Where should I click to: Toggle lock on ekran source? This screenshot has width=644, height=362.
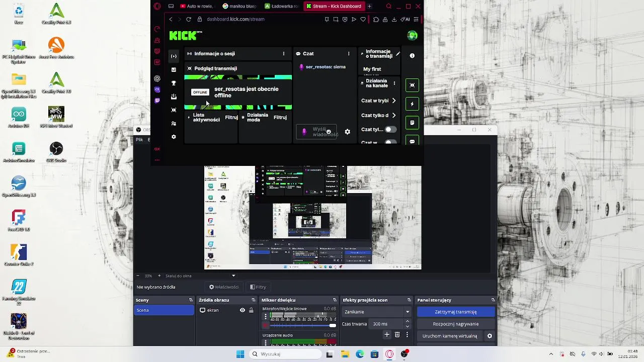[x=250, y=310]
